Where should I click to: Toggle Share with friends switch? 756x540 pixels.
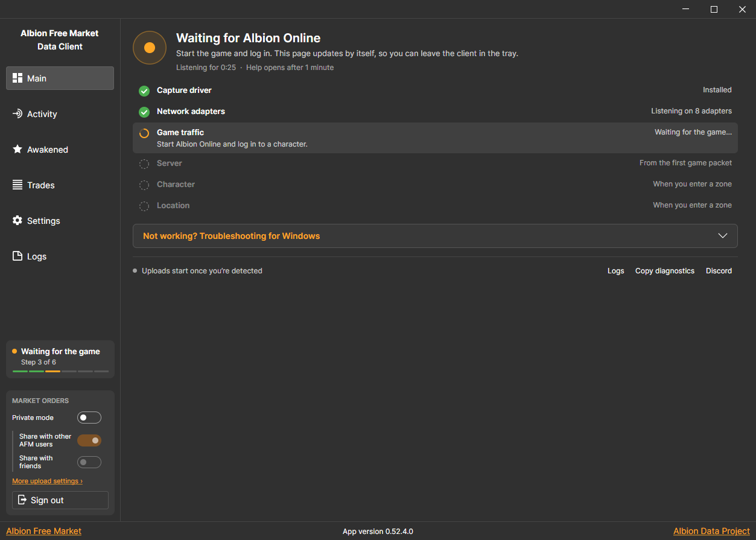coord(89,462)
